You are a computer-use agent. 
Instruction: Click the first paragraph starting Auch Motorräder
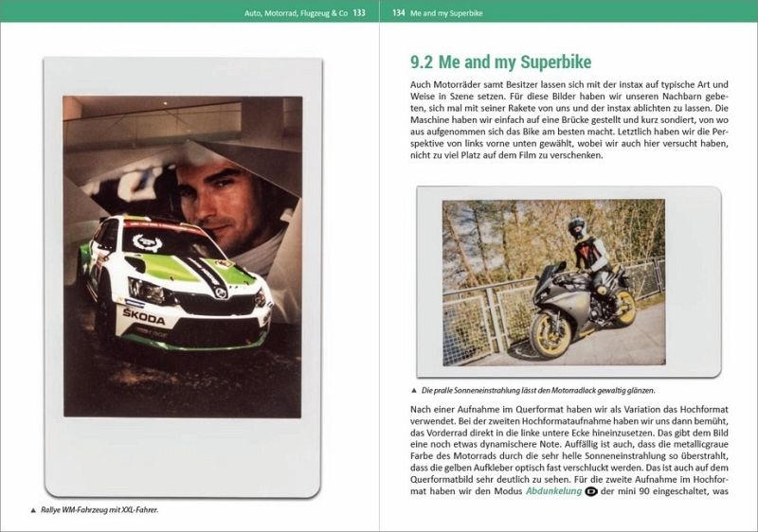569,119
